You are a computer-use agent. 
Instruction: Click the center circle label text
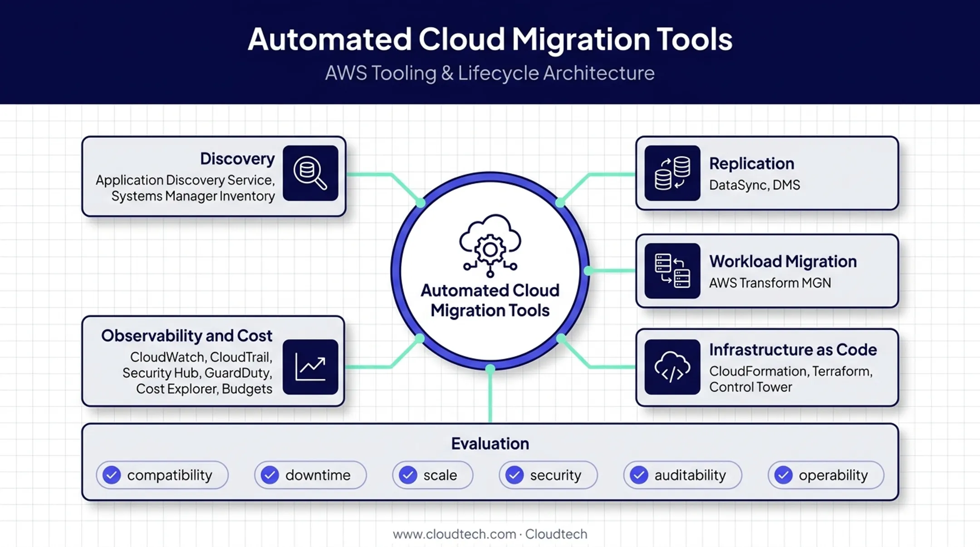point(490,300)
